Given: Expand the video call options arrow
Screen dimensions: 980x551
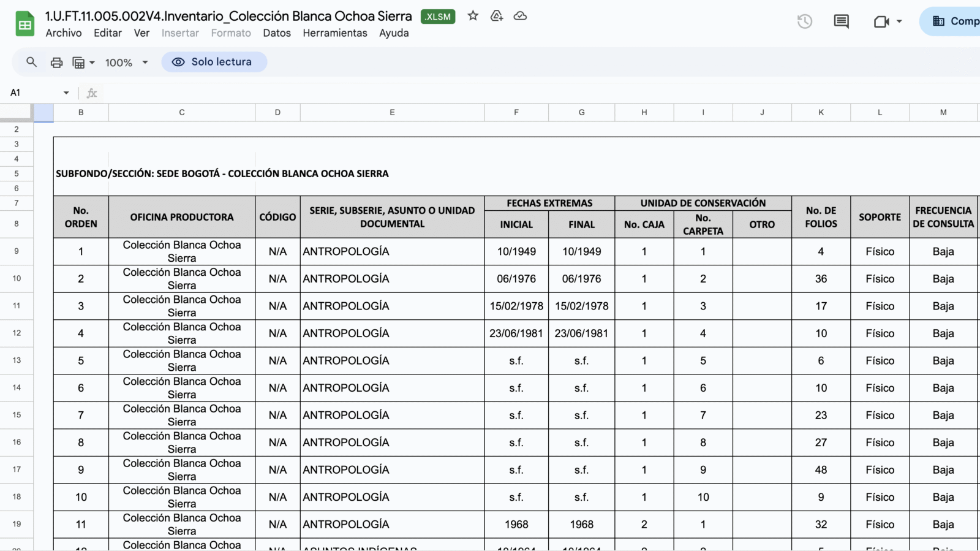Looking at the screenshot, I should (899, 21).
